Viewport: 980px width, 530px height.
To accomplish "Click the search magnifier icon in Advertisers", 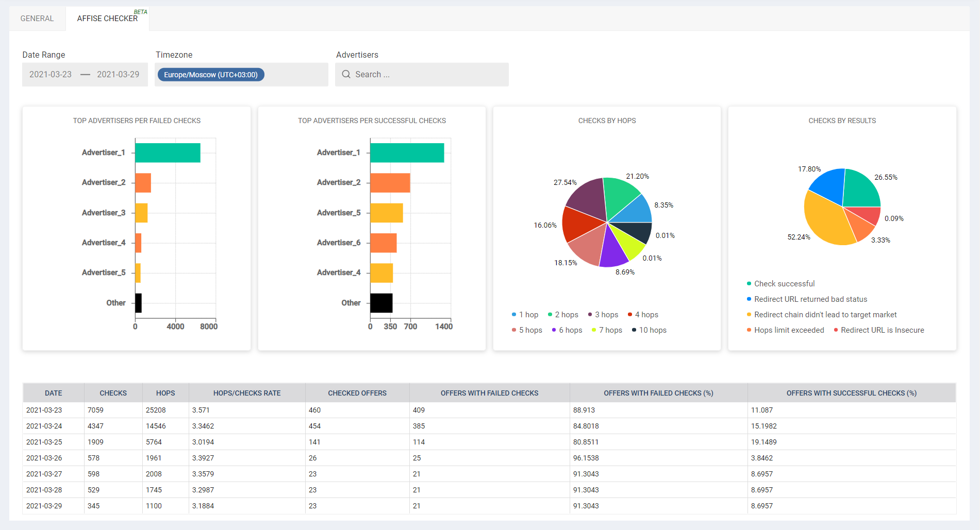I will click(x=346, y=74).
